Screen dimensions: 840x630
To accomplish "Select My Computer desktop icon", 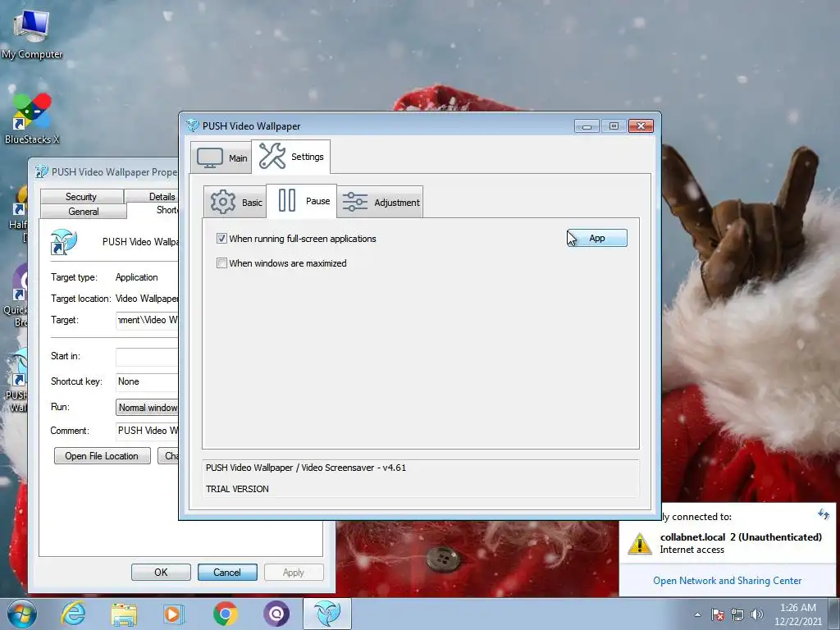I will 32,33.
